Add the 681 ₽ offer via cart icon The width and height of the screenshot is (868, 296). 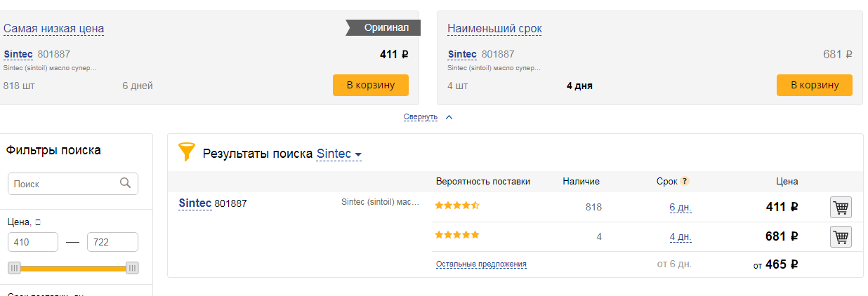click(x=841, y=237)
